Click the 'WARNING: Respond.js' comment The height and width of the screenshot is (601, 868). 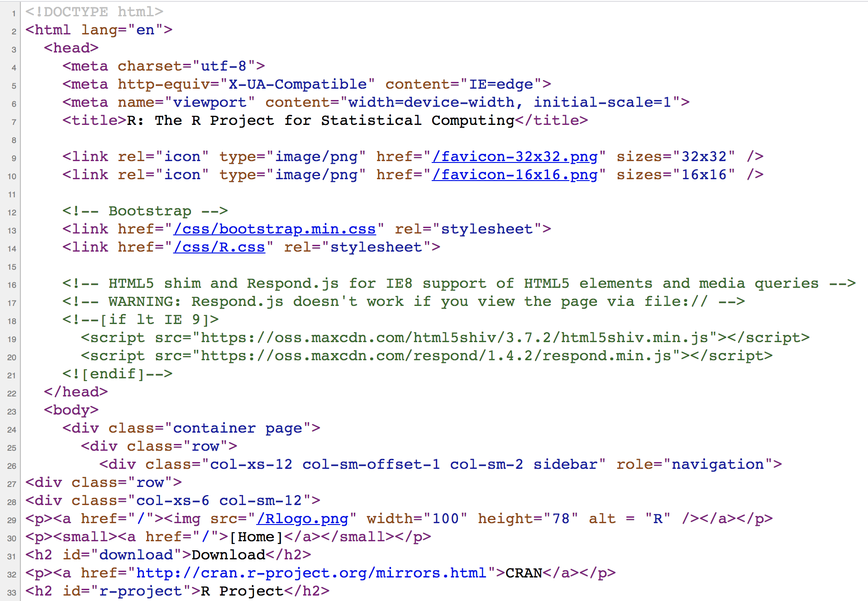404,301
